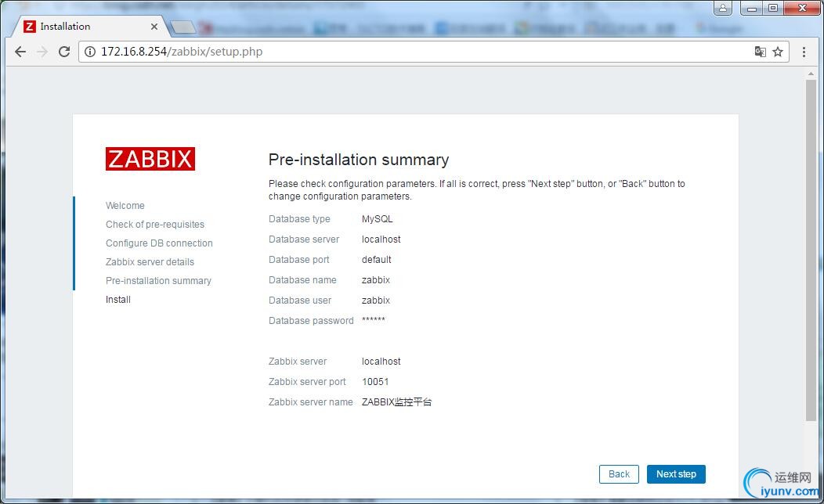Click scrollbar up arrow
The width and height of the screenshot is (824, 504).
tap(811, 74)
